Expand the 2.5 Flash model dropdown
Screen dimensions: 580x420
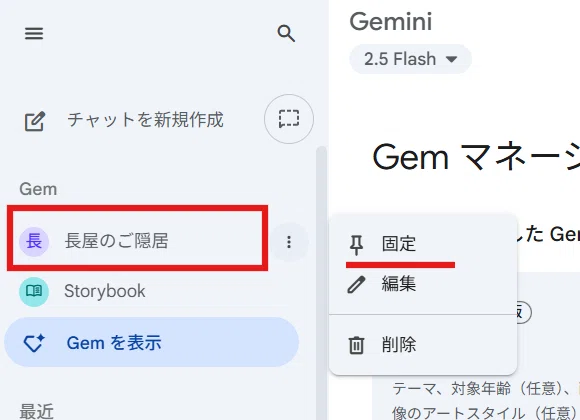click(x=410, y=59)
